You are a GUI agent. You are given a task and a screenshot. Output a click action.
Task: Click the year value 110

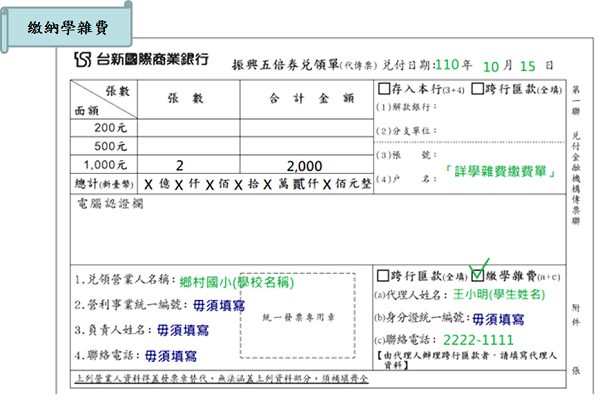447,64
